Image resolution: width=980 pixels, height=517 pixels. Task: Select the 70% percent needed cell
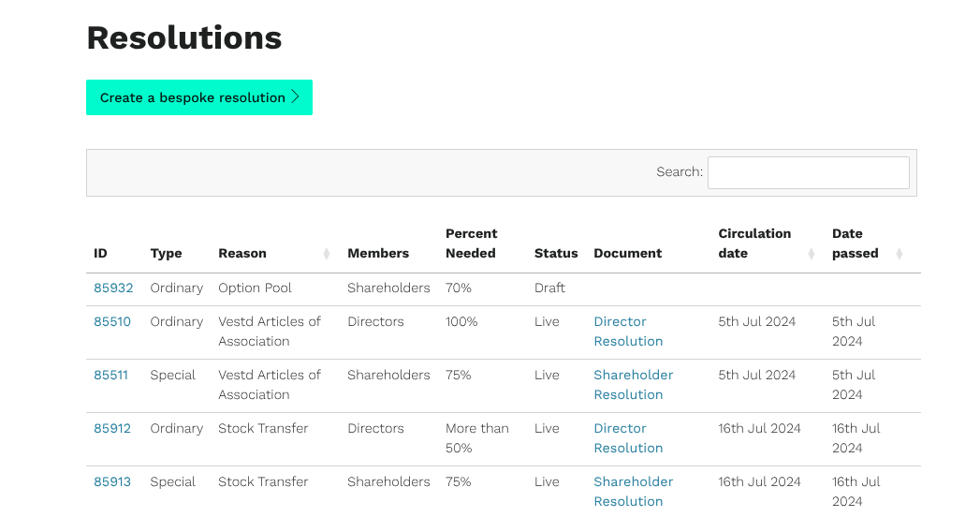(x=458, y=288)
